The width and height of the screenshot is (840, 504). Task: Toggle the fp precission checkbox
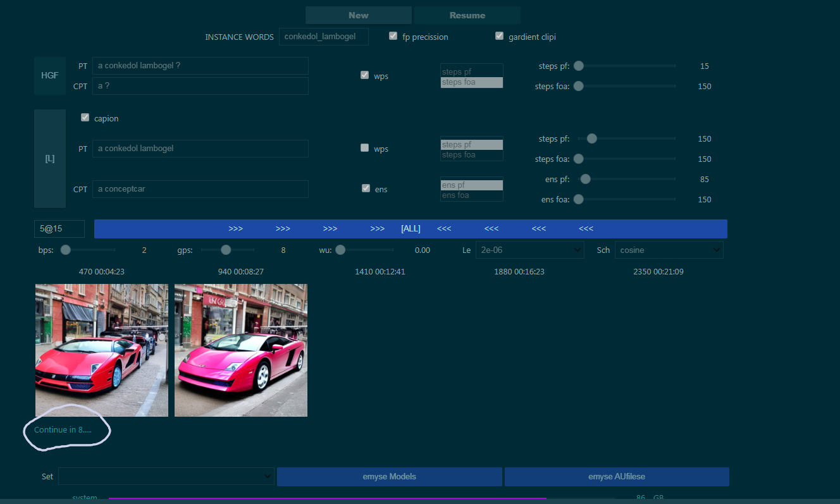click(x=393, y=36)
